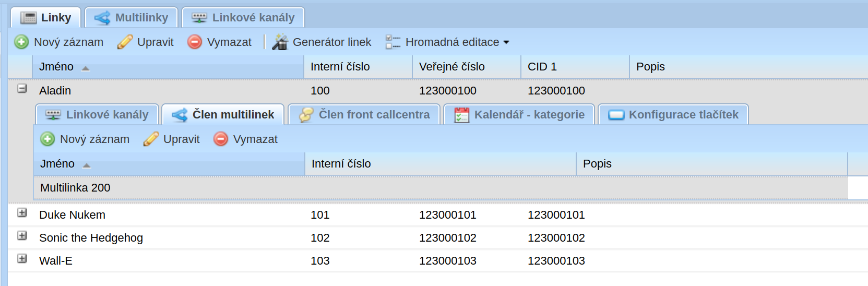Screen dimensions: 868x286
Task: Open the top Linkové kanály tab
Action: (x=243, y=18)
